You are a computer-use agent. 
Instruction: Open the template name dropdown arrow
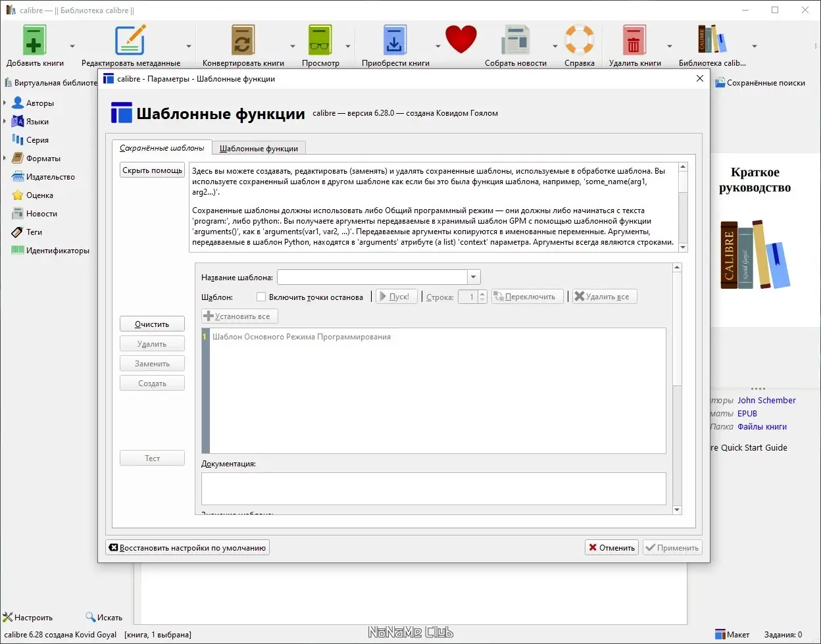pyautogui.click(x=474, y=277)
